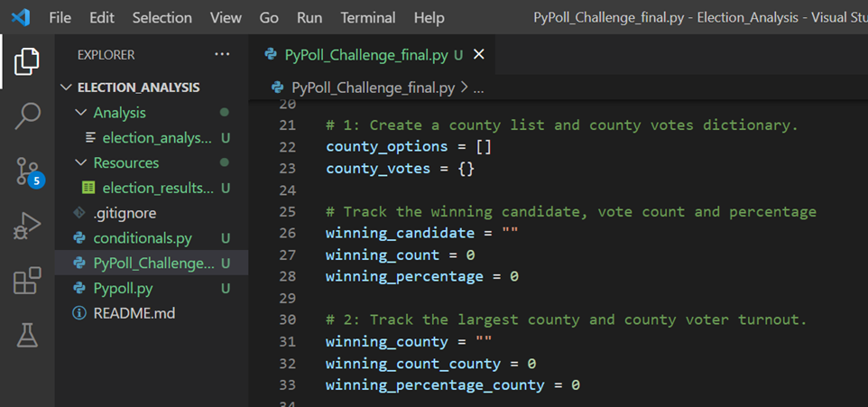The width and height of the screenshot is (868, 407).
Task: Open the Selection menu
Action: (162, 18)
